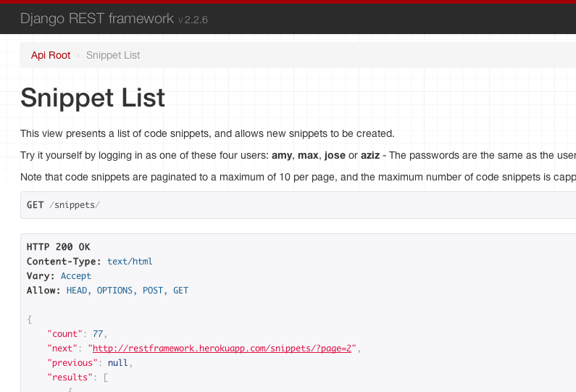This screenshot has height=392, width=576.
Task: Click the null value of previous
Action: 118,363
